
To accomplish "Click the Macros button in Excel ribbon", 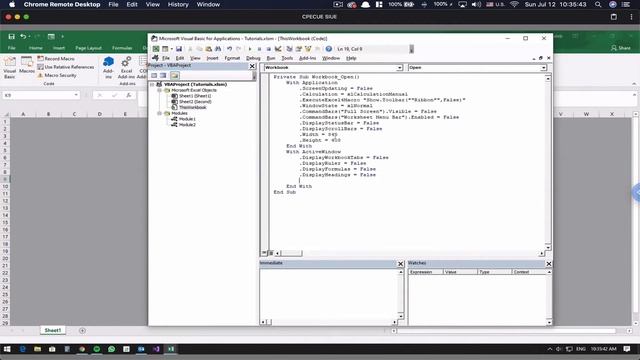I will click(27, 66).
